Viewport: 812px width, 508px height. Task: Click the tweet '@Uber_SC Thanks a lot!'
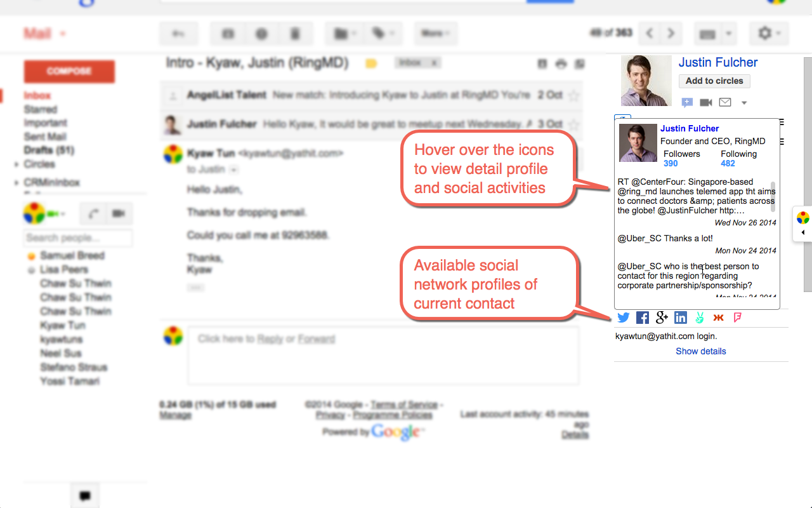tap(665, 238)
